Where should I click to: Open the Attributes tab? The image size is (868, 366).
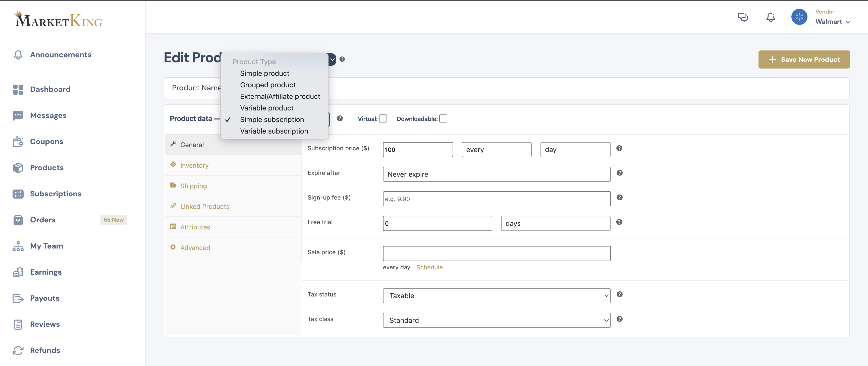coord(233,227)
